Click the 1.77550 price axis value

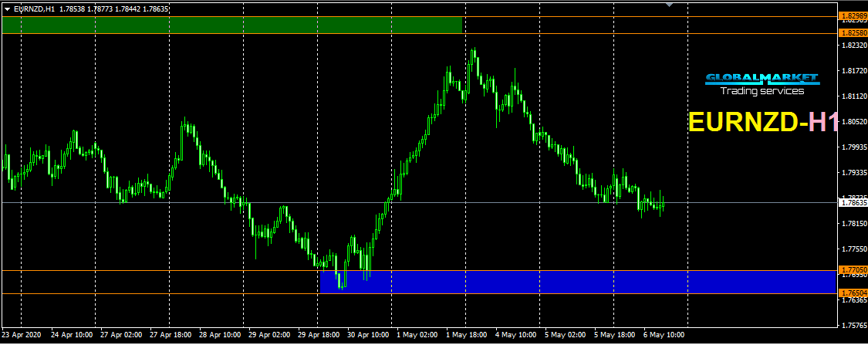[x=853, y=249]
